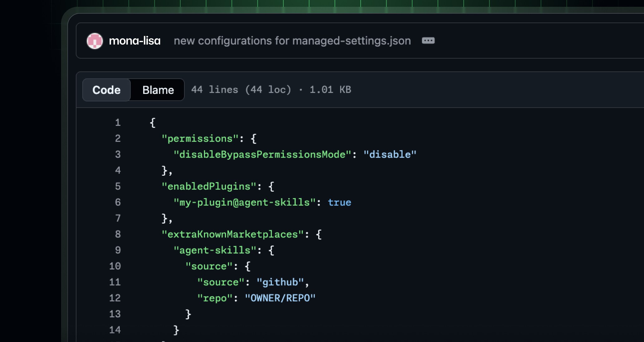Click the '44 lines (44 loc)' file info

241,90
